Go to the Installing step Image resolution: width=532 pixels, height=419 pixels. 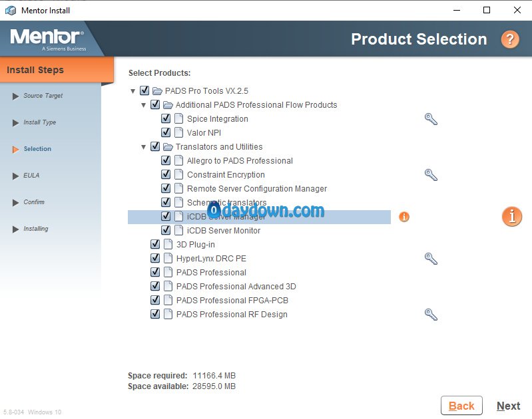coord(36,229)
